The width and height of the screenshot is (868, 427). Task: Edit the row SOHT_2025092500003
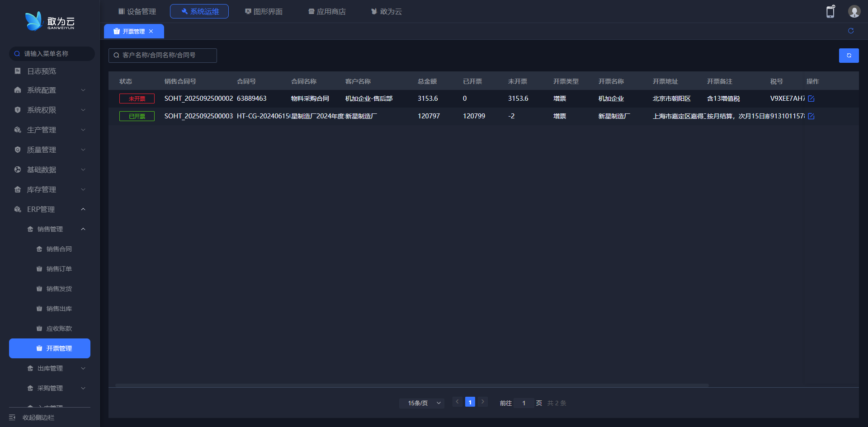(811, 116)
